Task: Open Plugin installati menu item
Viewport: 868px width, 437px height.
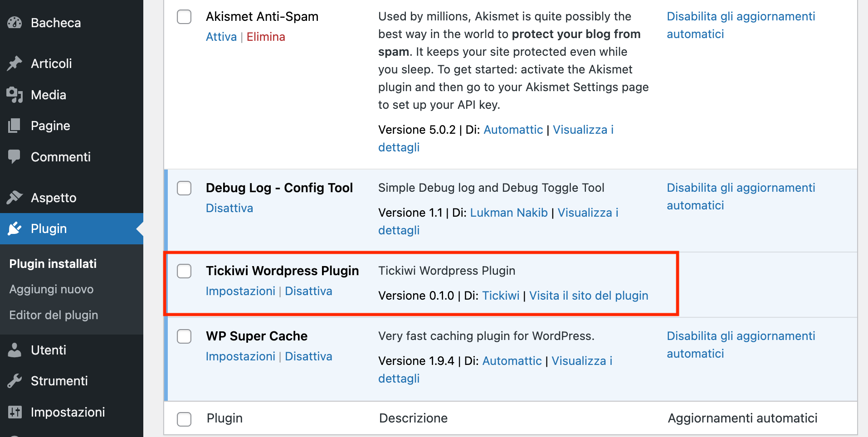Action: (x=53, y=263)
